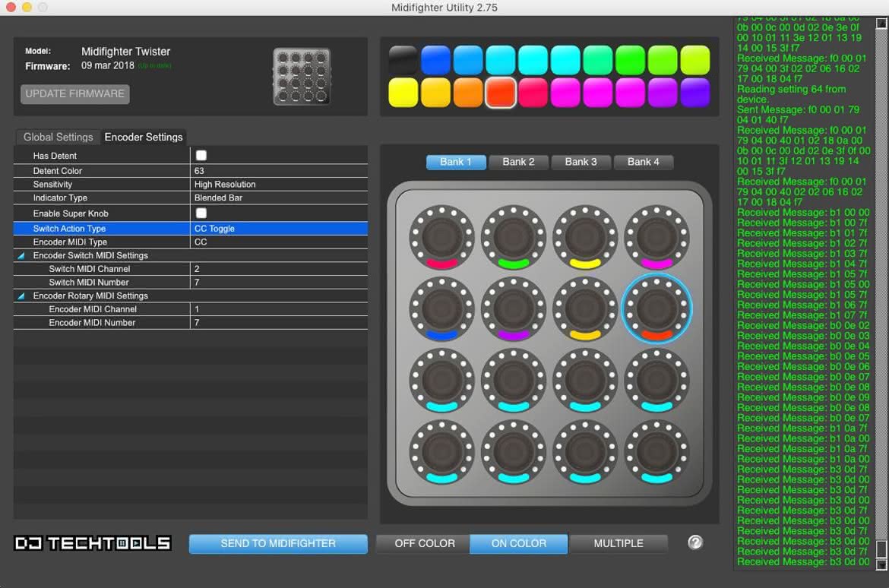Pick the yellow color swatch
The width and height of the screenshot is (889, 588).
[x=403, y=93]
